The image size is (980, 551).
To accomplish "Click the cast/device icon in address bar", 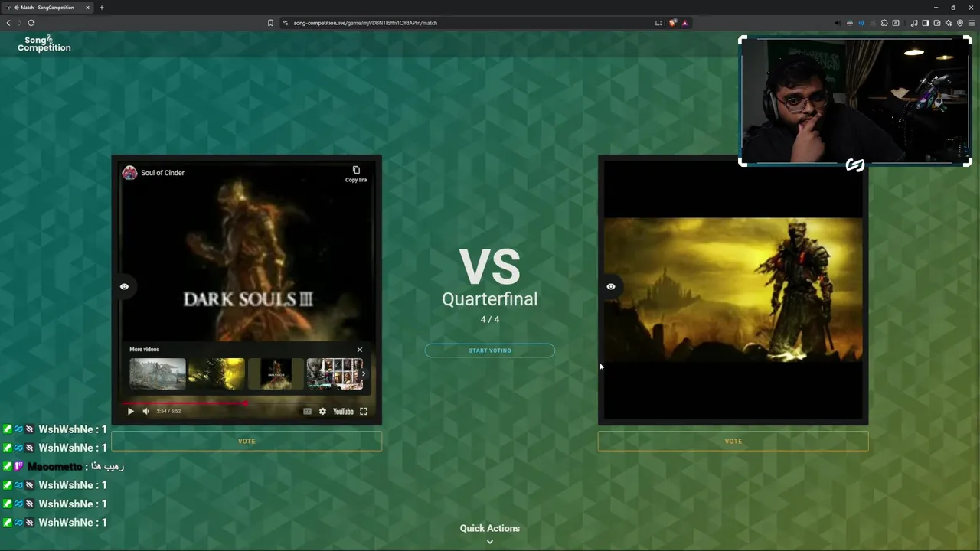I will [x=658, y=23].
